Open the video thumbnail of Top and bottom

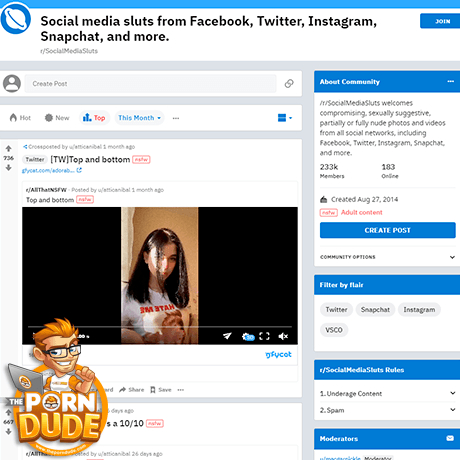coord(160,275)
